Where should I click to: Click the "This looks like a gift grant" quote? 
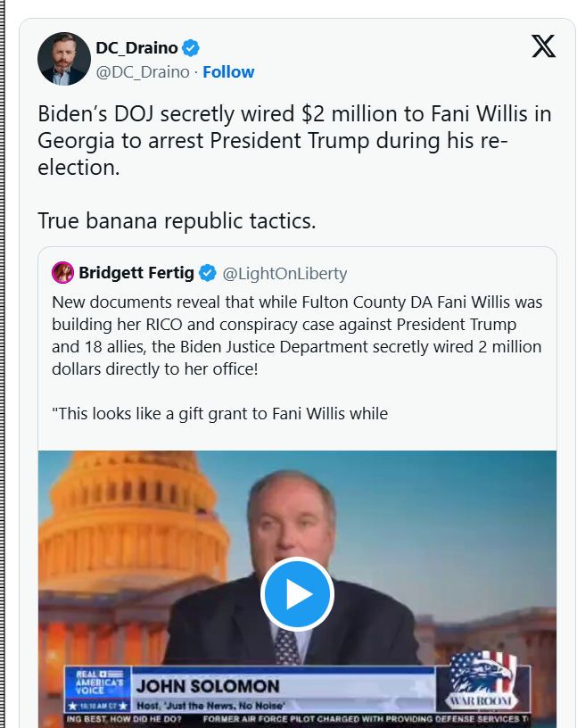[x=220, y=413]
